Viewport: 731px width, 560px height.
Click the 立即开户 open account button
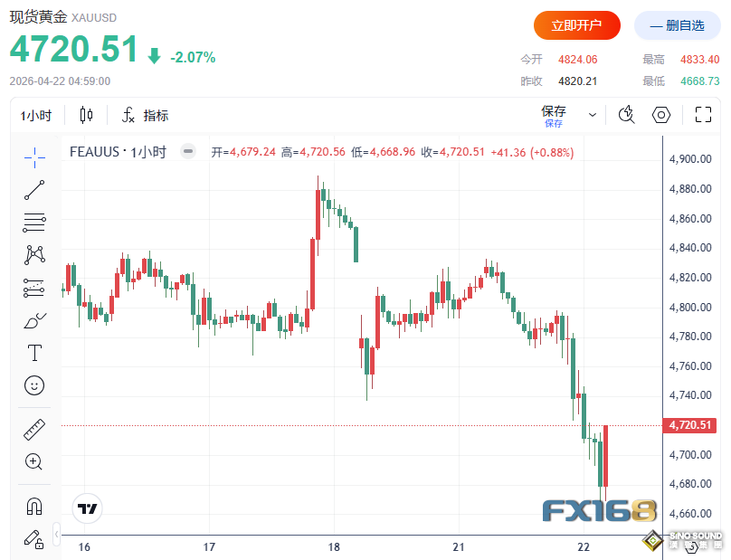click(577, 25)
